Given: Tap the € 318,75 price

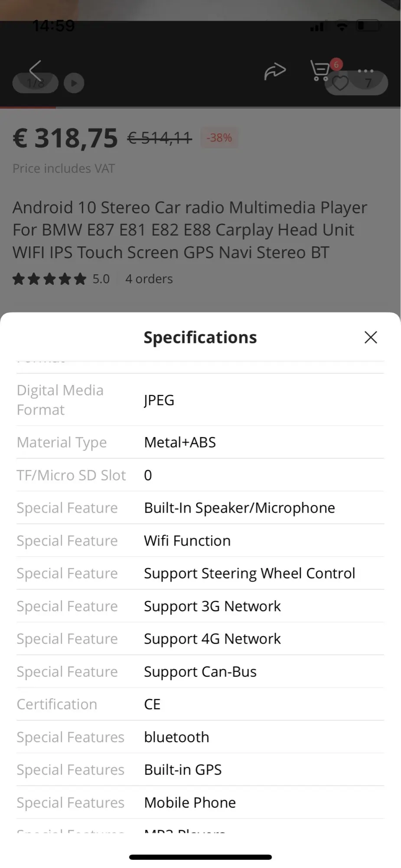Looking at the screenshot, I should [x=65, y=138].
